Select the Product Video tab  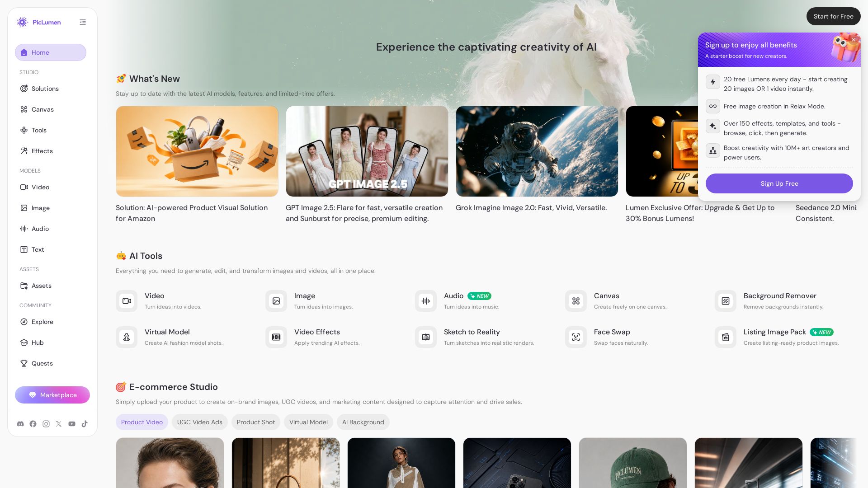tap(142, 422)
